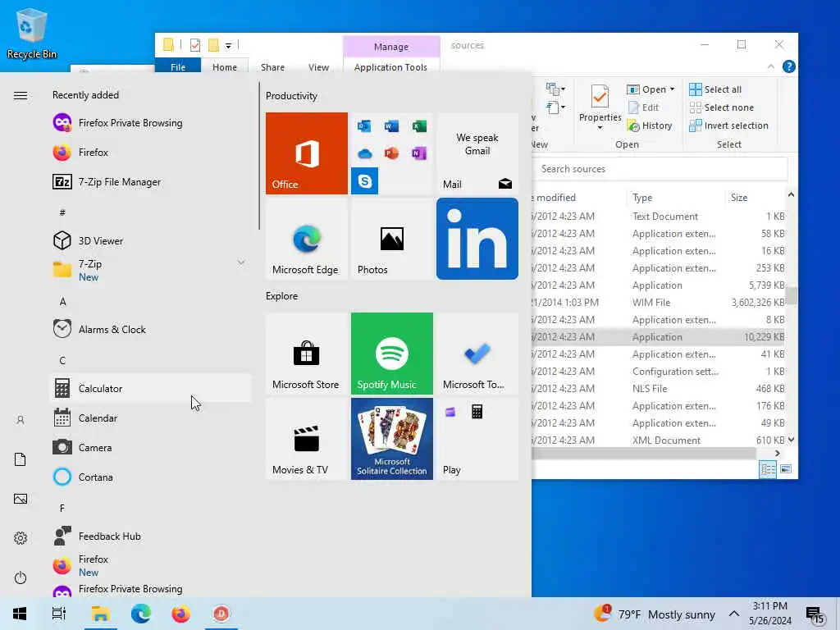Click the Search sources field
The width and height of the screenshot is (840, 630).
pos(662,169)
